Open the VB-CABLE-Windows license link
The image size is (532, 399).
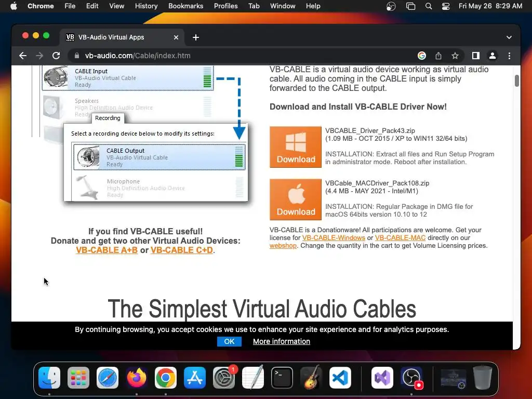334,238
